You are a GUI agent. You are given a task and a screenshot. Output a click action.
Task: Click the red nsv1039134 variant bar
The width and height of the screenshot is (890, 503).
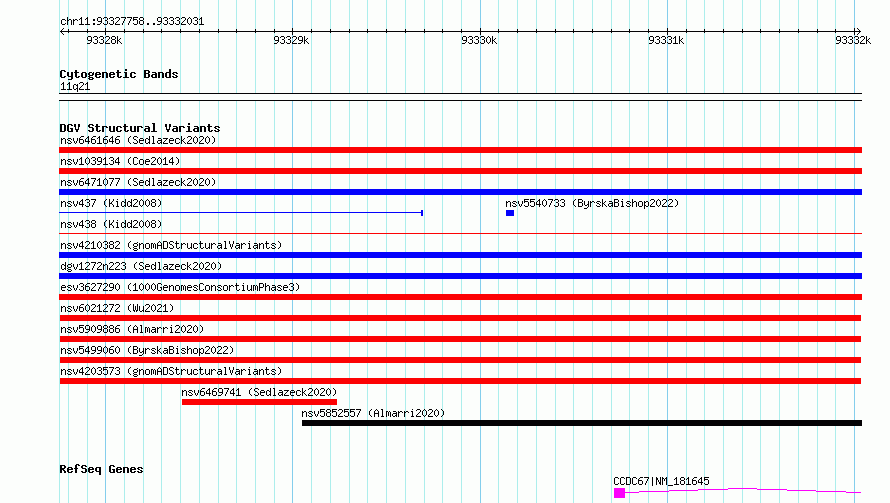460,171
